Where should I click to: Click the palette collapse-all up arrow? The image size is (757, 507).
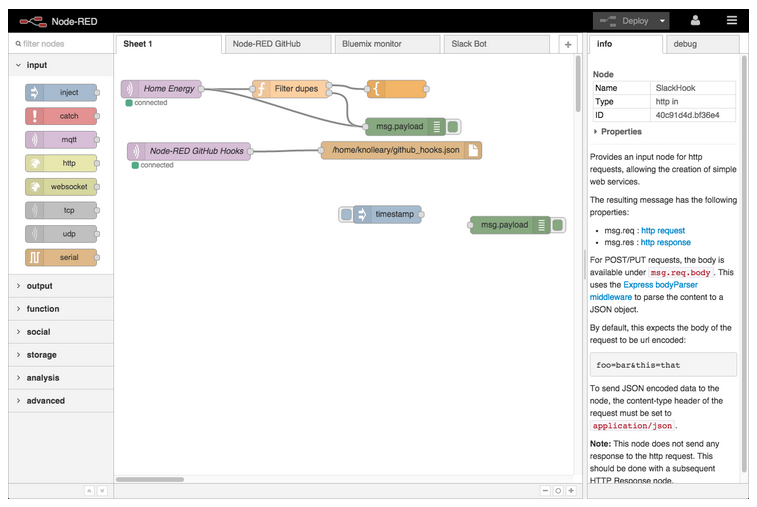click(89, 491)
